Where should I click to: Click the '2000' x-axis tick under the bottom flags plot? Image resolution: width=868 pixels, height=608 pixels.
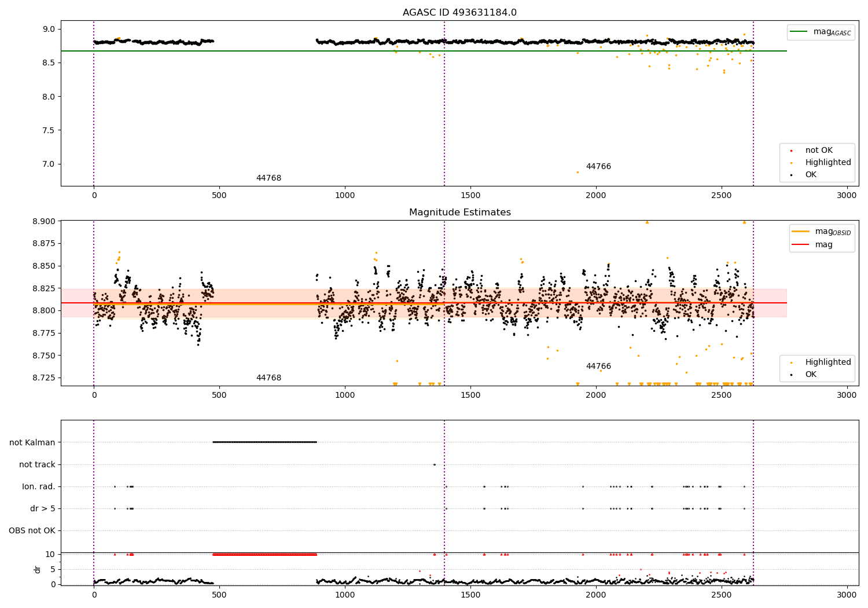pos(596,595)
